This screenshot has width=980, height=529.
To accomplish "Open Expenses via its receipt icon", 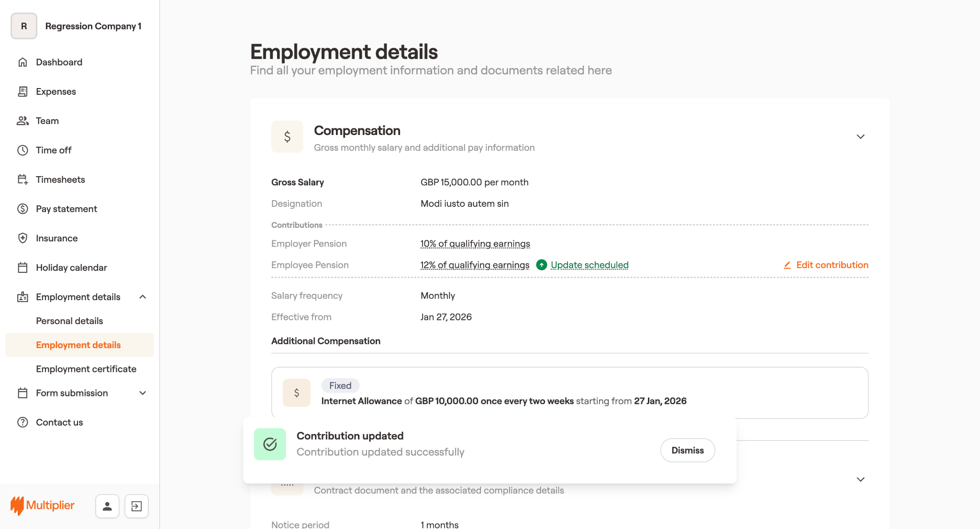I will (22, 91).
